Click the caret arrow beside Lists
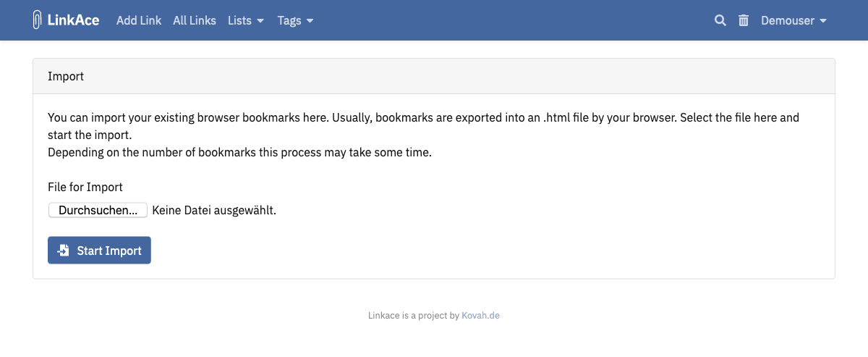 pyautogui.click(x=260, y=21)
